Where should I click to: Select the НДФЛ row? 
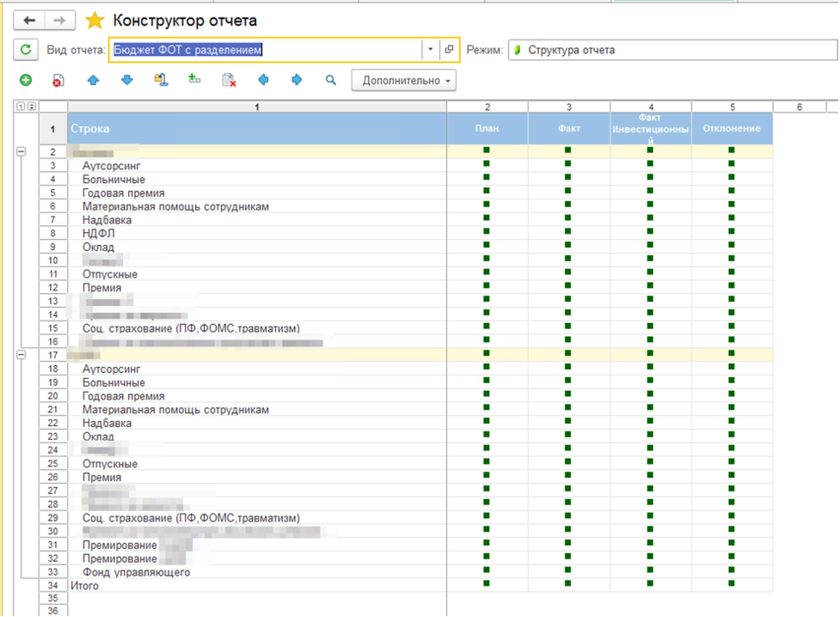tap(257, 234)
